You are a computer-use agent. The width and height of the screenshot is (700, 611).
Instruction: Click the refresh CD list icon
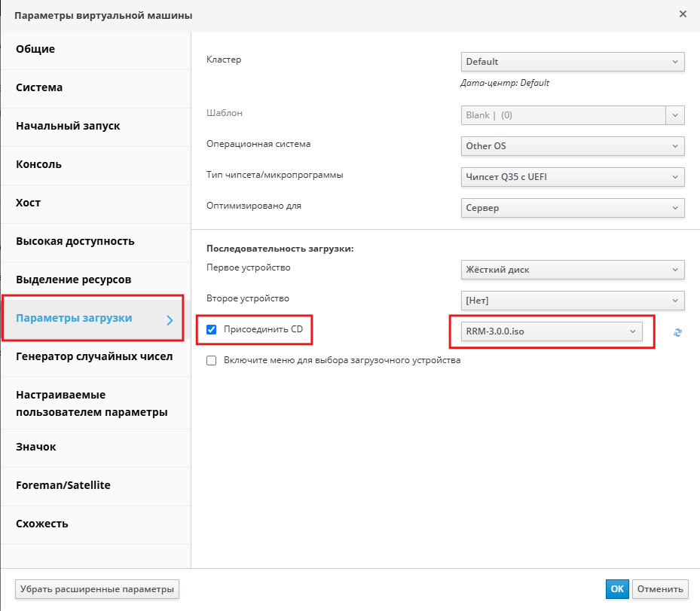pyautogui.click(x=677, y=332)
